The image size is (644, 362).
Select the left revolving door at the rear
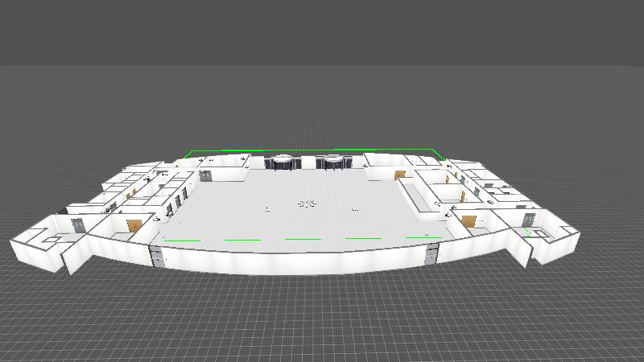[283, 162]
